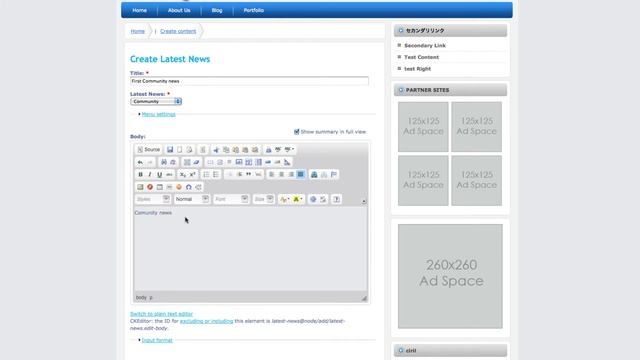
Task: Click the Insert Link icon
Action: point(314,175)
